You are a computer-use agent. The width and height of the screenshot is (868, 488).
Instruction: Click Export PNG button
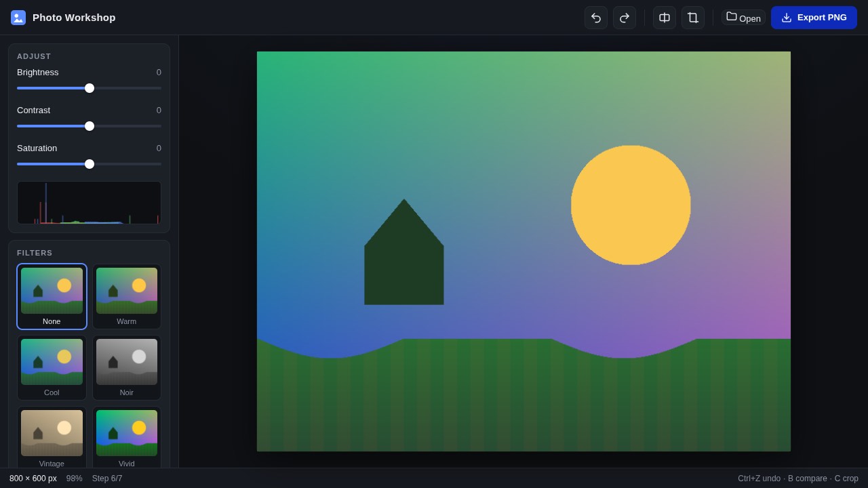click(814, 18)
